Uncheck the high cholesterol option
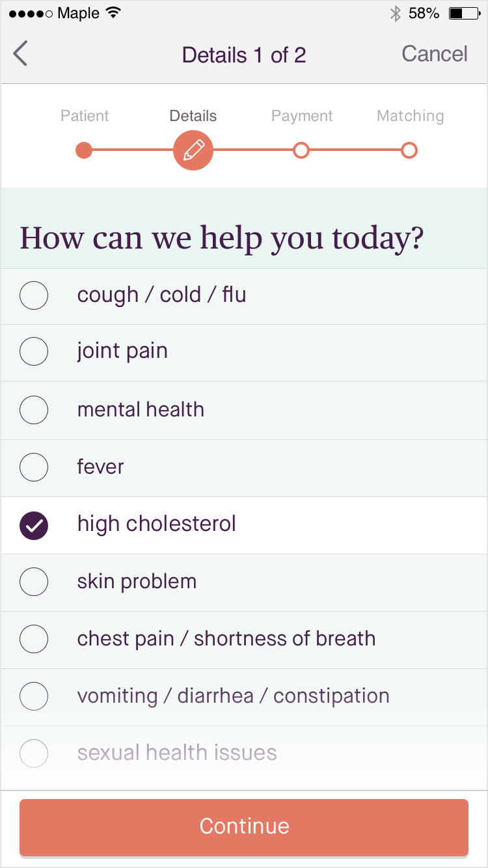488x868 pixels. [x=34, y=524]
